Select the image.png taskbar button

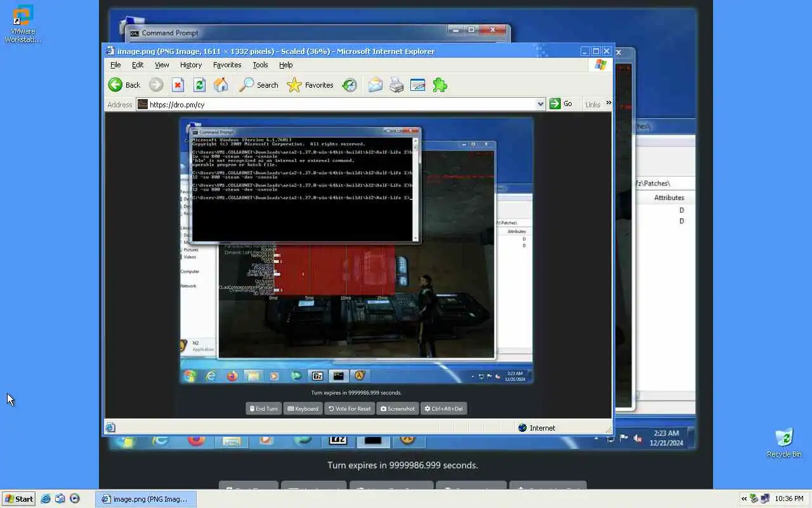coord(146,499)
